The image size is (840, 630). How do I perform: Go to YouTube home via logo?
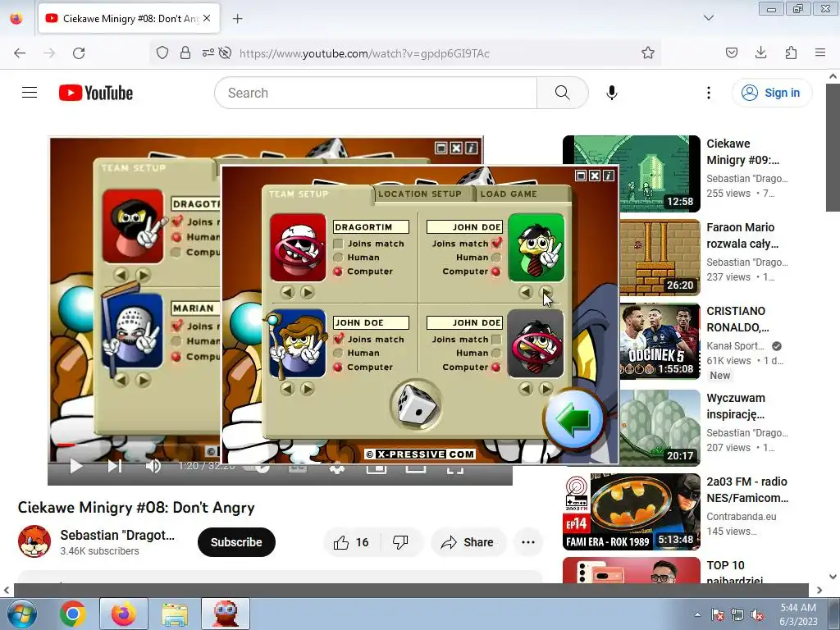coord(96,93)
